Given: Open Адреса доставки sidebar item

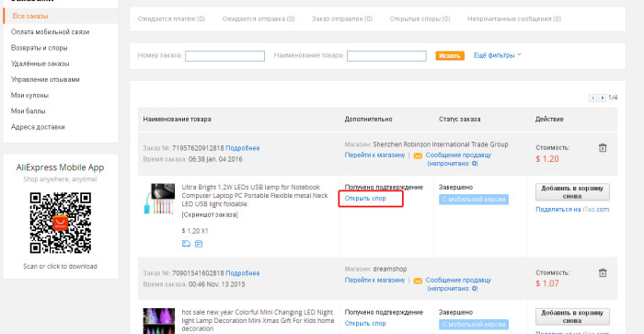Looking at the screenshot, I should [x=38, y=127].
